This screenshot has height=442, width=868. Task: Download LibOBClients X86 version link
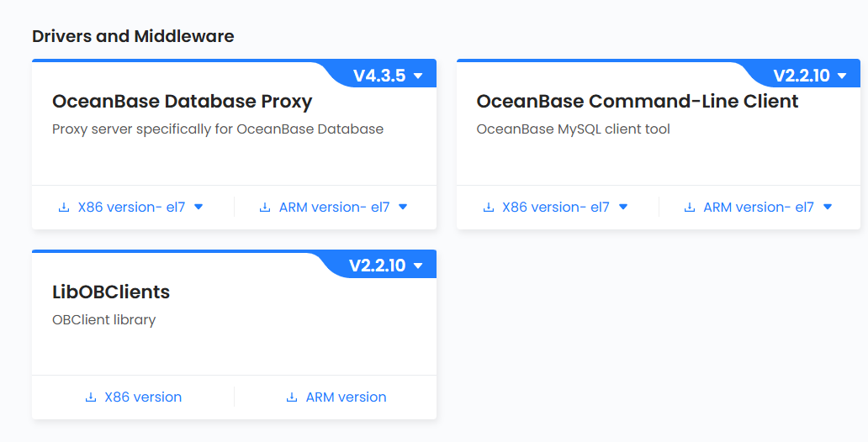[143, 397]
